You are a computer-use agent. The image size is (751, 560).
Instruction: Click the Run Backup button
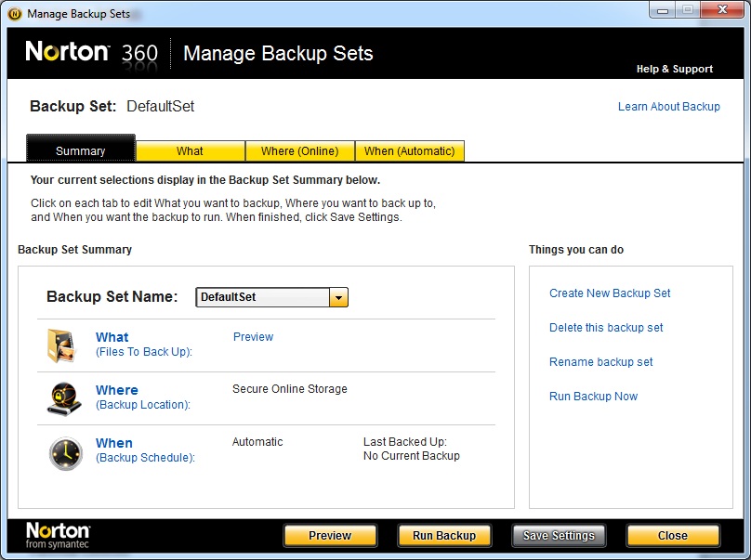pyautogui.click(x=444, y=536)
